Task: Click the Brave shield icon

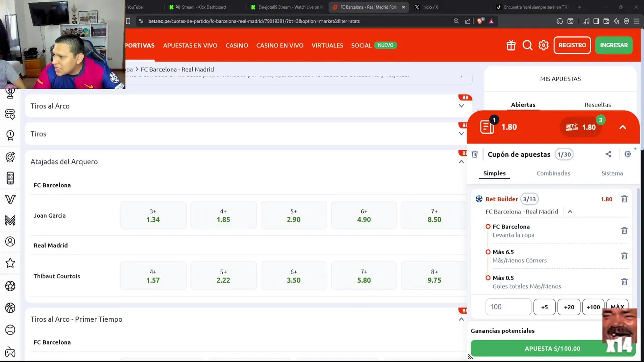Action: tap(480, 21)
